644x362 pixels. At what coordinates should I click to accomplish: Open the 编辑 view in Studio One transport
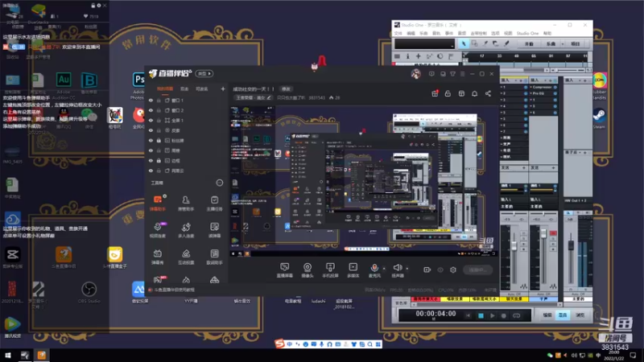tap(547, 315)
